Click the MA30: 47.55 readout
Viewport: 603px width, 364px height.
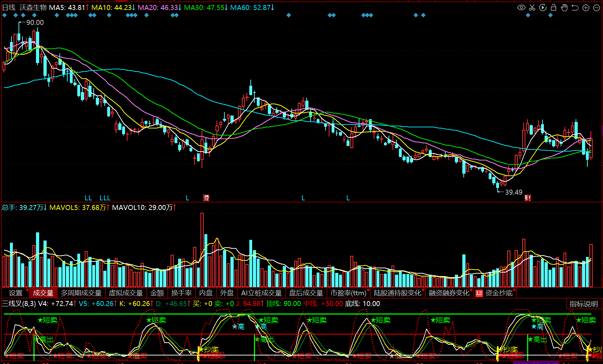[206, 7]
